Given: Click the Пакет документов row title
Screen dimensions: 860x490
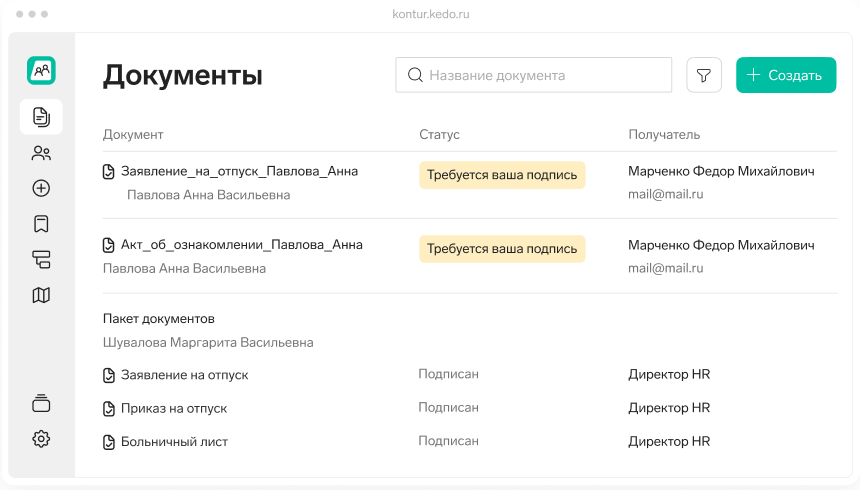Looking at the screenshot, I should coord(159,319).
